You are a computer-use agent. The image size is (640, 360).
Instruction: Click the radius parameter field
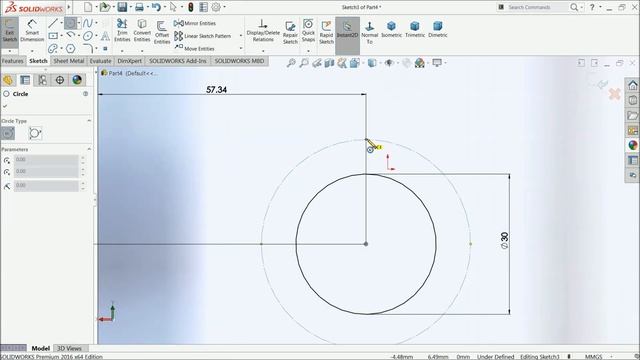coord(46,185)
